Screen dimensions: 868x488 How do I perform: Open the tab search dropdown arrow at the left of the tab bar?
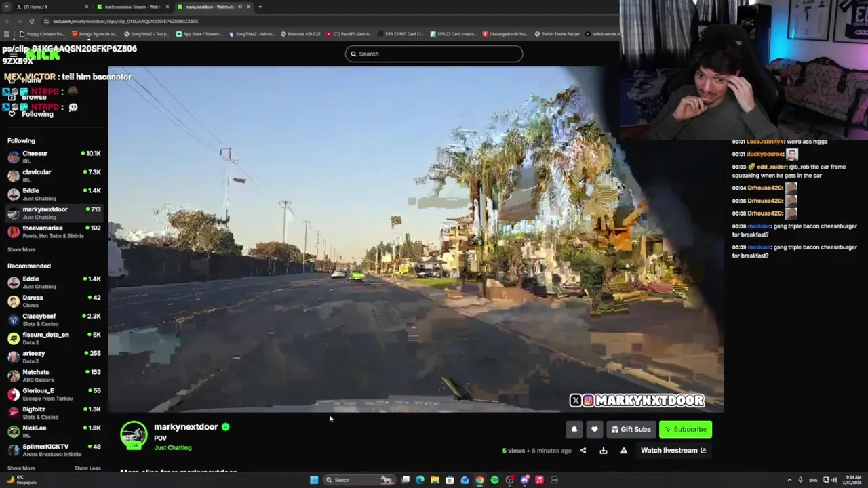click(x=7, y=7)
